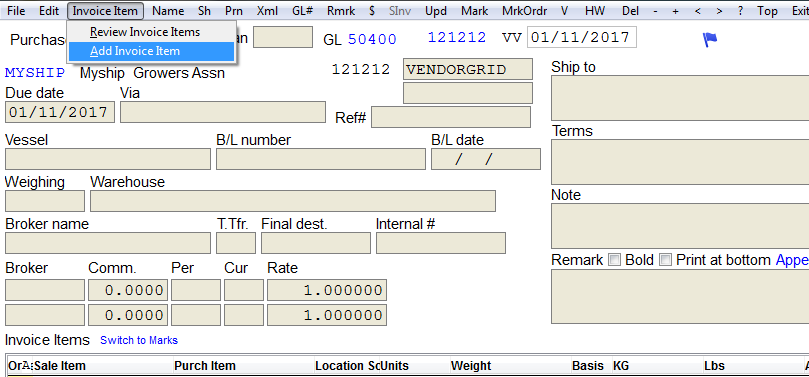Image resolution: width=809 pixels, height=377 pixels.
Task: Click the B/L date field
Action: point(486,159)
